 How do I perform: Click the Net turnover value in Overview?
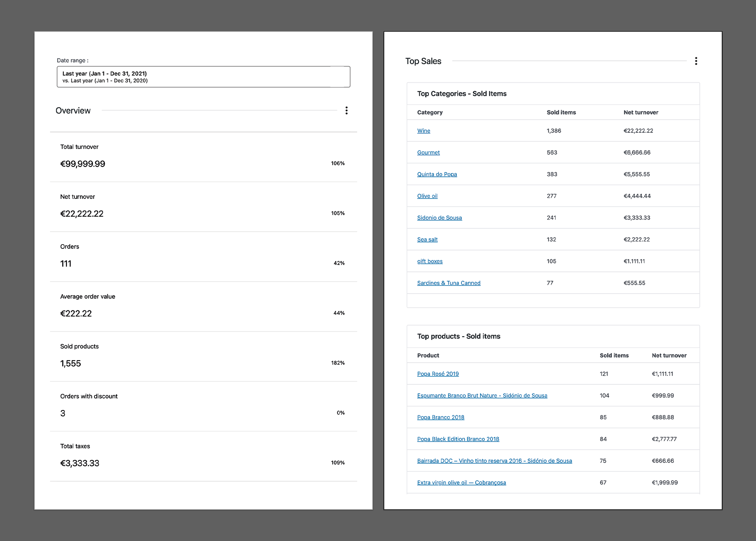tap(82, 214)
